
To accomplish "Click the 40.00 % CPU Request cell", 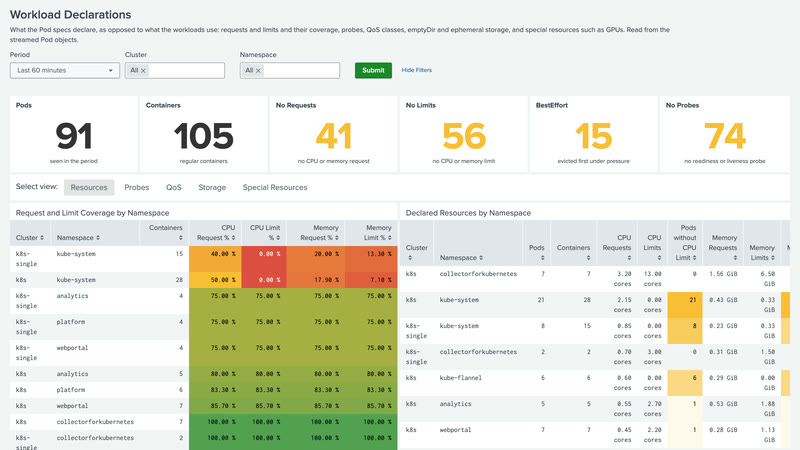I will click(215, 259).
